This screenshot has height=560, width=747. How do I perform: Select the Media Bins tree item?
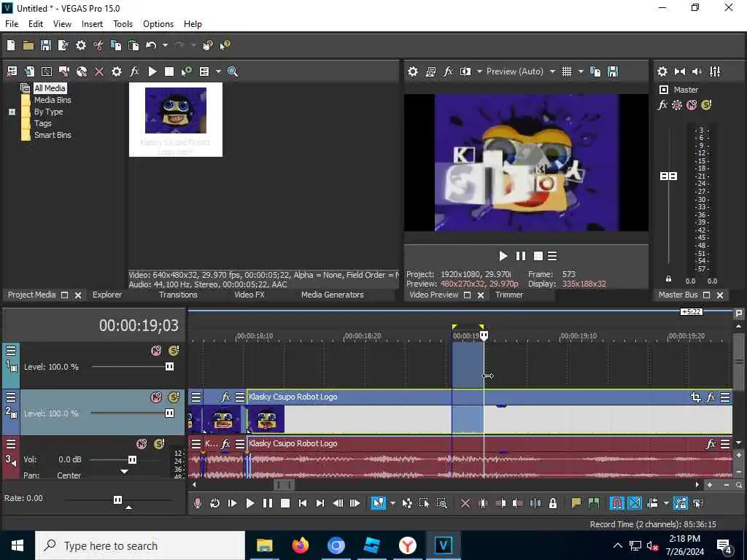click(x=53, y=100)
